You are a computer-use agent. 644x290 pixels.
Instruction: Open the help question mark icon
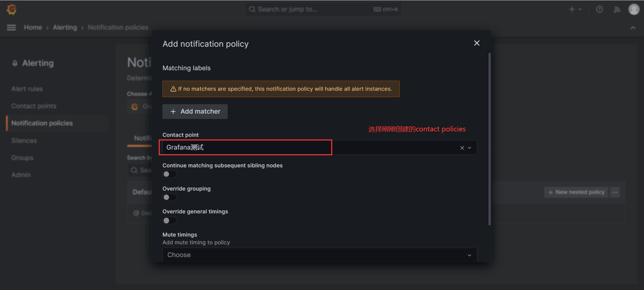pos(599,9)
